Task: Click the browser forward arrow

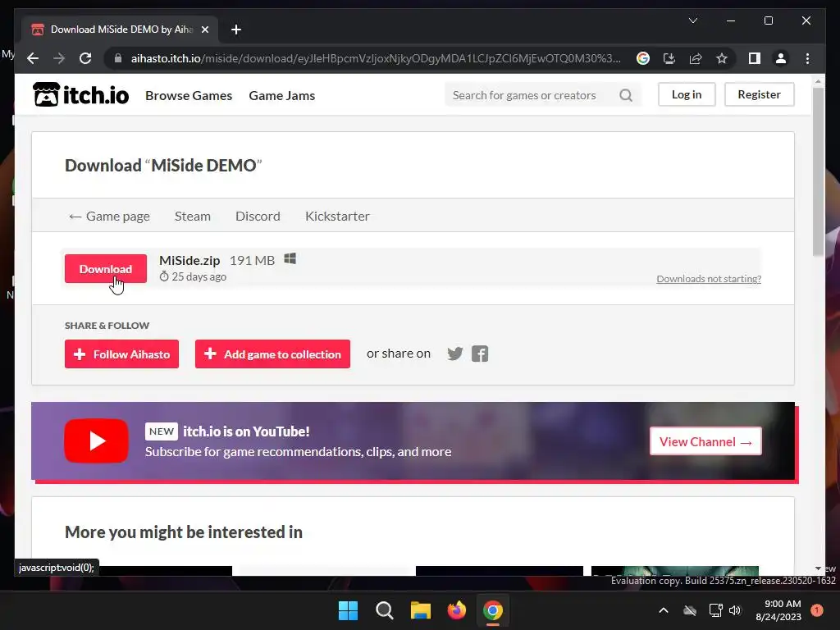Action: [x=59, y=58]
